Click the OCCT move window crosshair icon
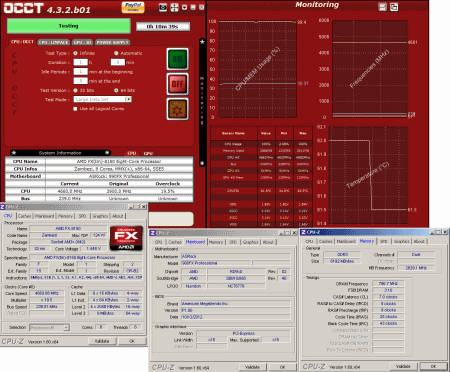Image resolution: width=450 pixels, height=372 pixels. click(x=174, y=7)
